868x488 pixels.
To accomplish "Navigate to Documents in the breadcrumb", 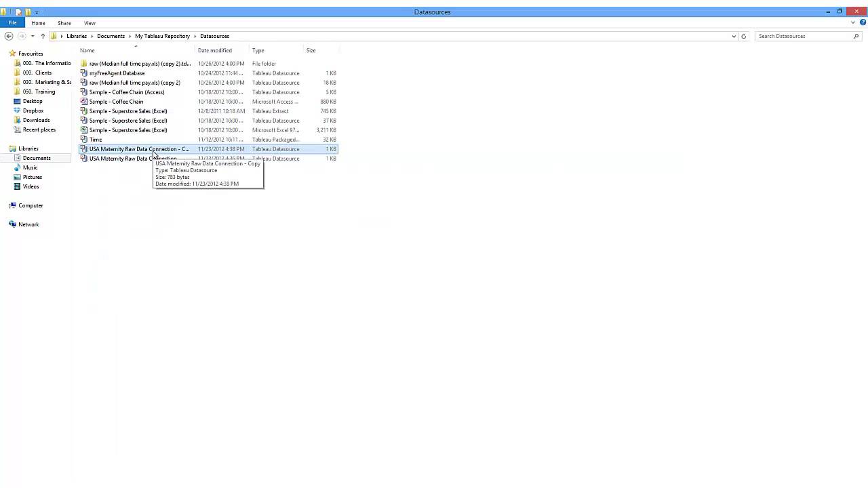I will tap(111, 36).
